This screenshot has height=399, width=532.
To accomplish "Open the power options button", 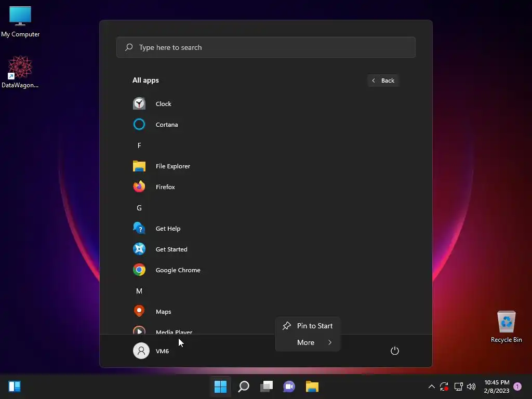I will (395, 351).
